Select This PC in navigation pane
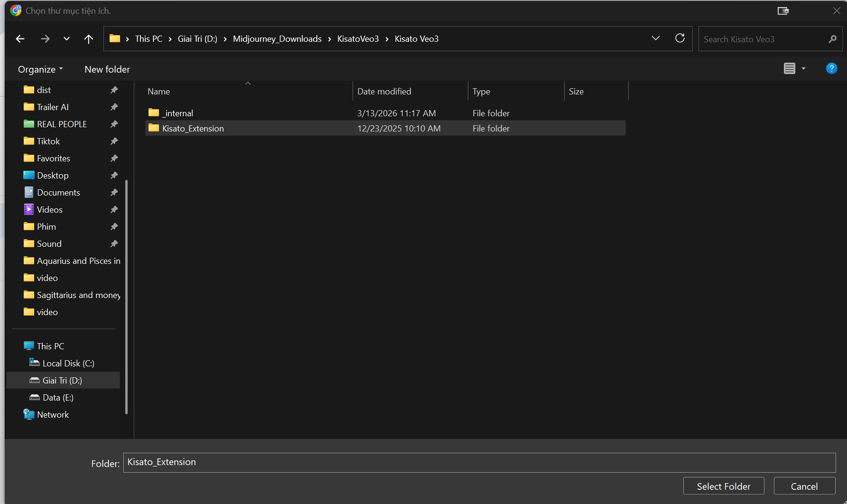 [x=50, y=346]
